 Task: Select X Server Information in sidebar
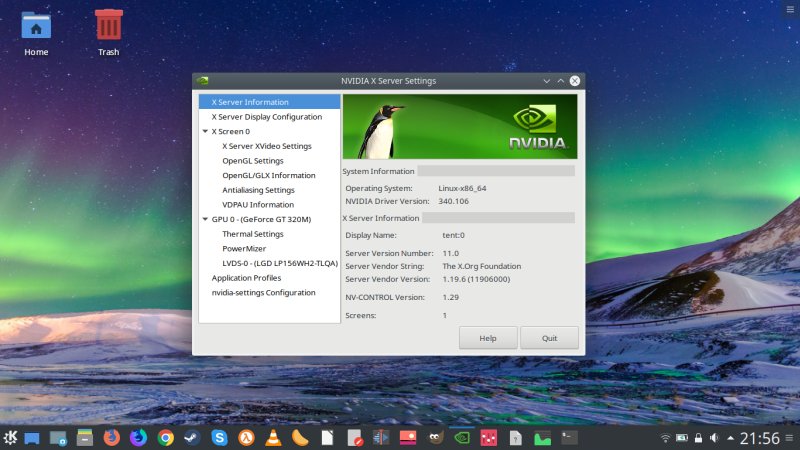[269, 102]
